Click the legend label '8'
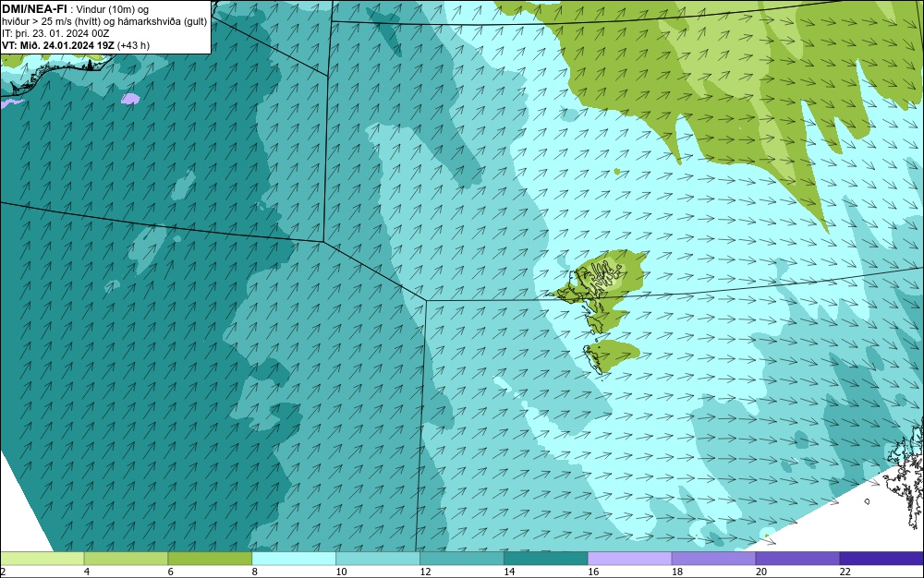This screenshot has width=924, height=578. 255,572
